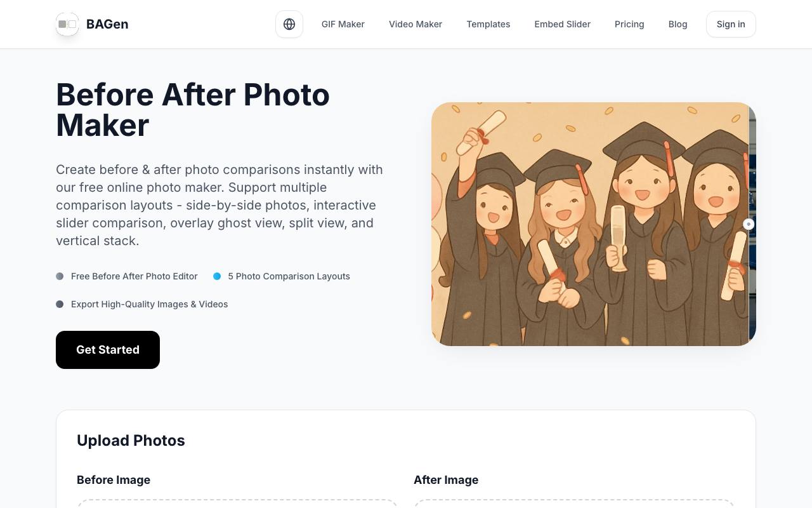812x508 pixels.
Task: Open the Embed Slider page
Action: pos(563,24)
